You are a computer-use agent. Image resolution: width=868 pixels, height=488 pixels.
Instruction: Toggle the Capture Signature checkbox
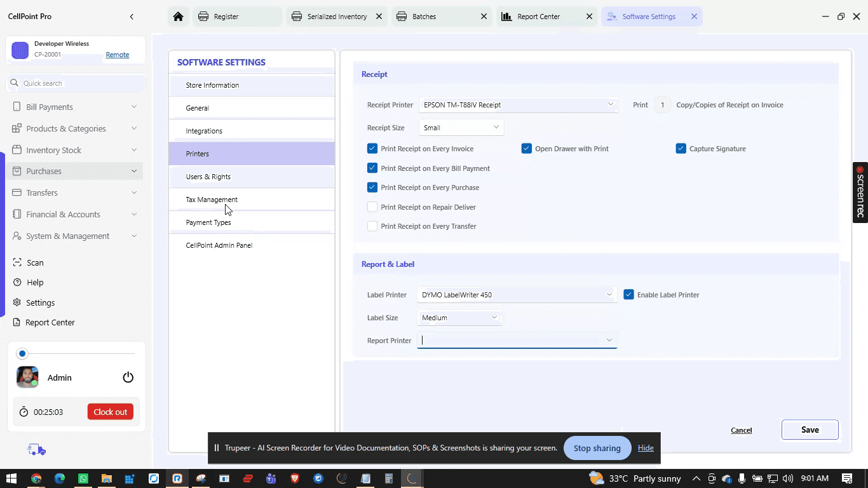(681, 149)
